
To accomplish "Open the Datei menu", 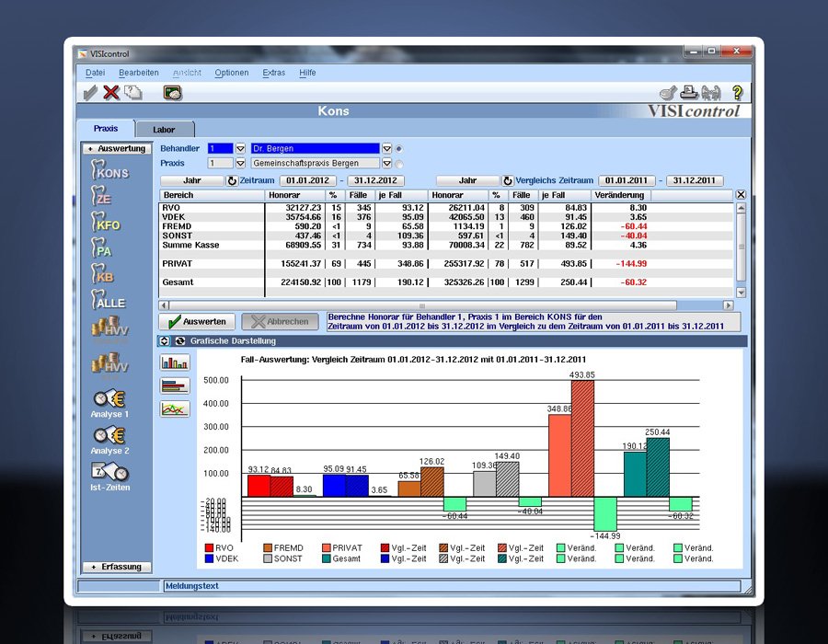I will pos(95,73).
